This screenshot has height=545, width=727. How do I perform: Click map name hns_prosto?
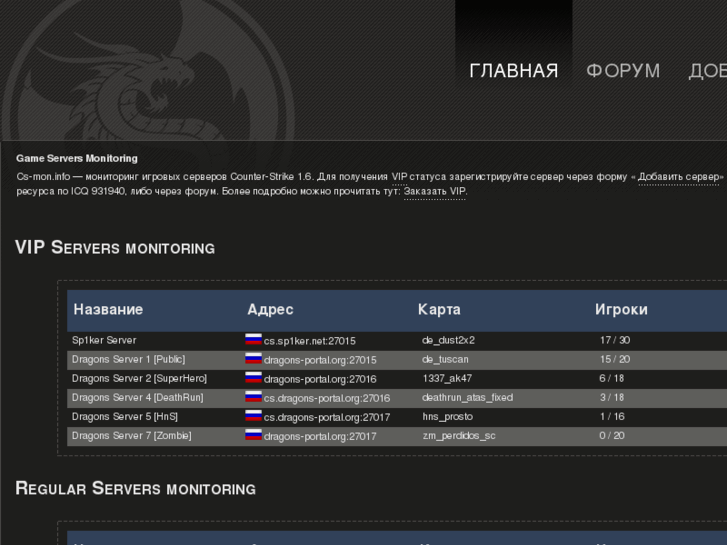coord(447,417)
